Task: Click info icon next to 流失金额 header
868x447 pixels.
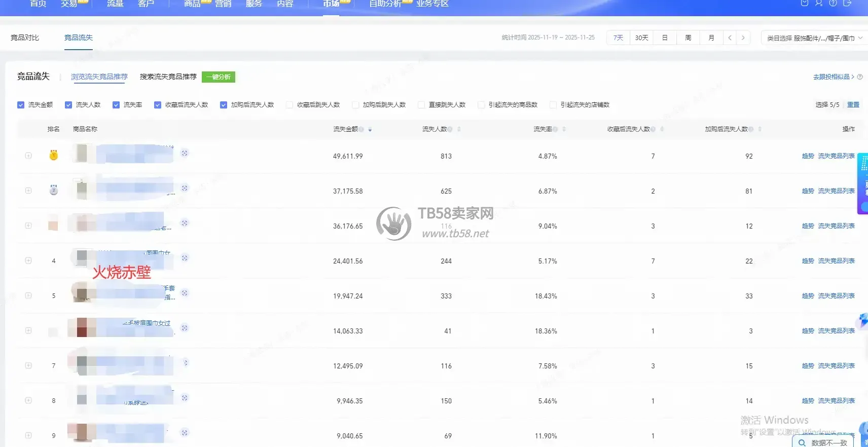Action: [361, 129]
